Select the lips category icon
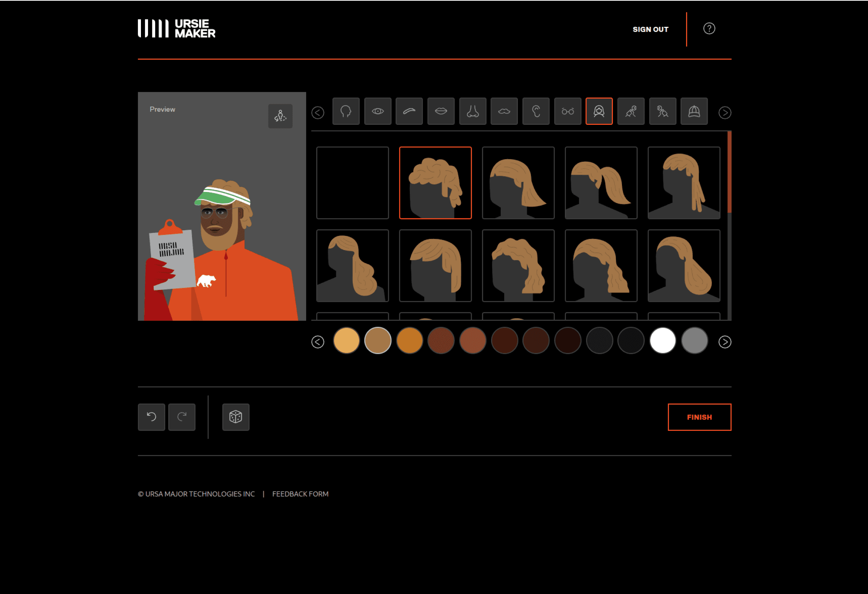 point(441,111)
